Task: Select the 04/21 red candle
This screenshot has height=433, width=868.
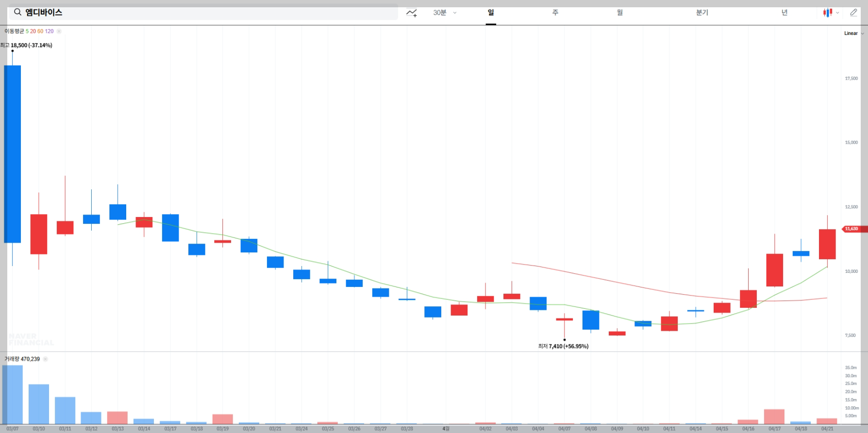Action: point(827,244)
